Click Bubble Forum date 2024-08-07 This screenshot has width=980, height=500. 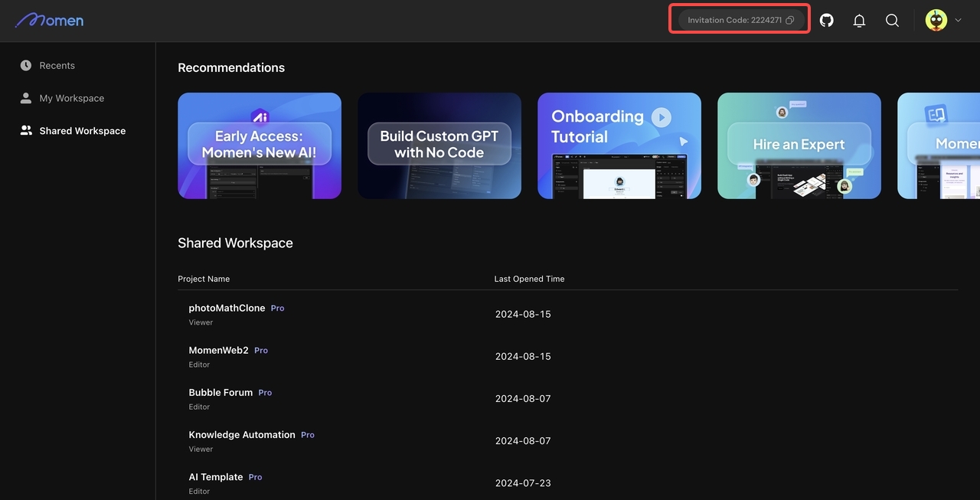pyautogui.click(x=523, y=398)
